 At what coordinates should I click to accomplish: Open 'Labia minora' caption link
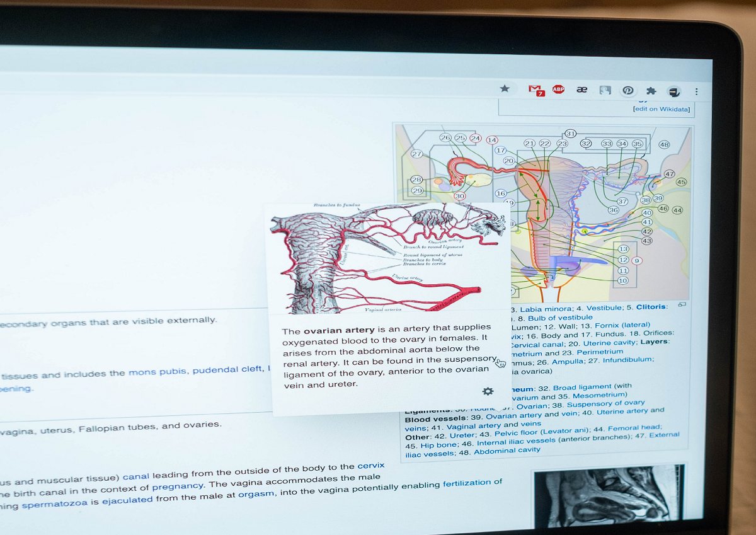[546, 309]
